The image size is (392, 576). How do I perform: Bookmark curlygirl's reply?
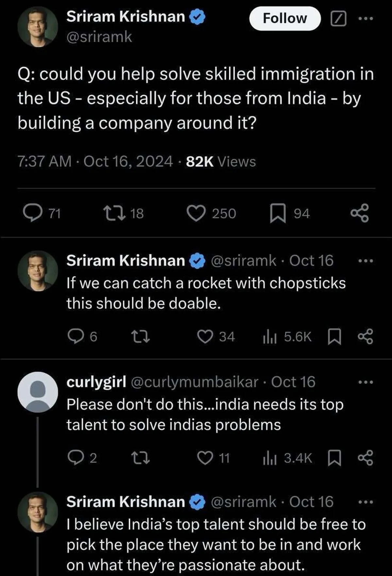coord(334,458)
